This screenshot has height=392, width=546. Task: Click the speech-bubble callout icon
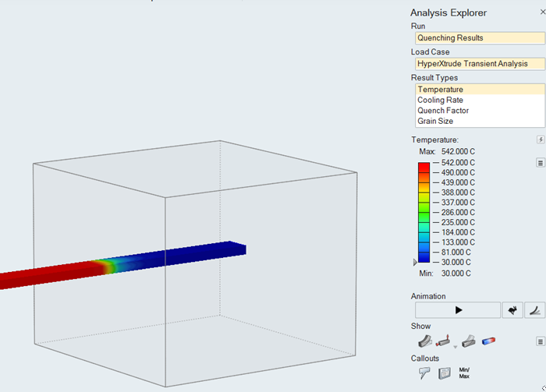coord(424,373)
